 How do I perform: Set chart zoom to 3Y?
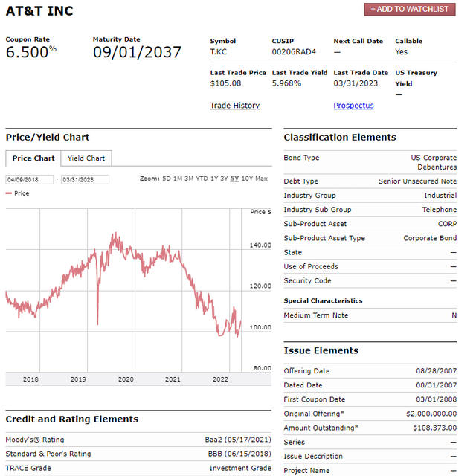[224, 178]
